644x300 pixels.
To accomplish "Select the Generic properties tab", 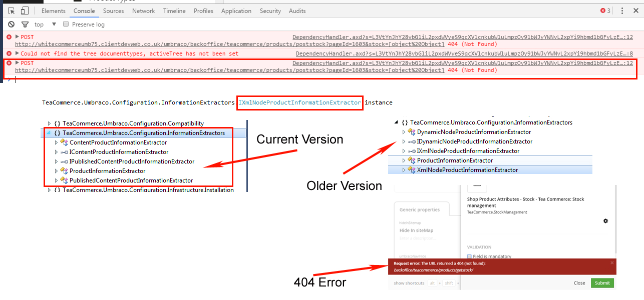I will 420,210.
